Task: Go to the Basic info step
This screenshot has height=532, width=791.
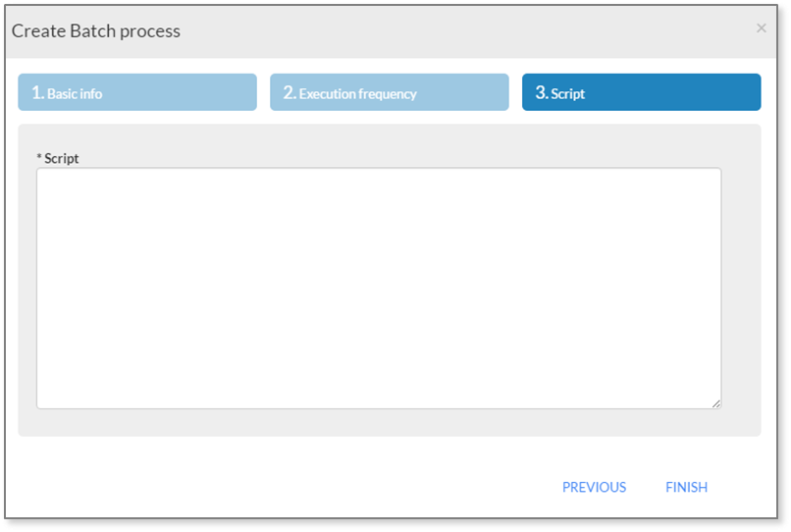Action: click(137, 92)
